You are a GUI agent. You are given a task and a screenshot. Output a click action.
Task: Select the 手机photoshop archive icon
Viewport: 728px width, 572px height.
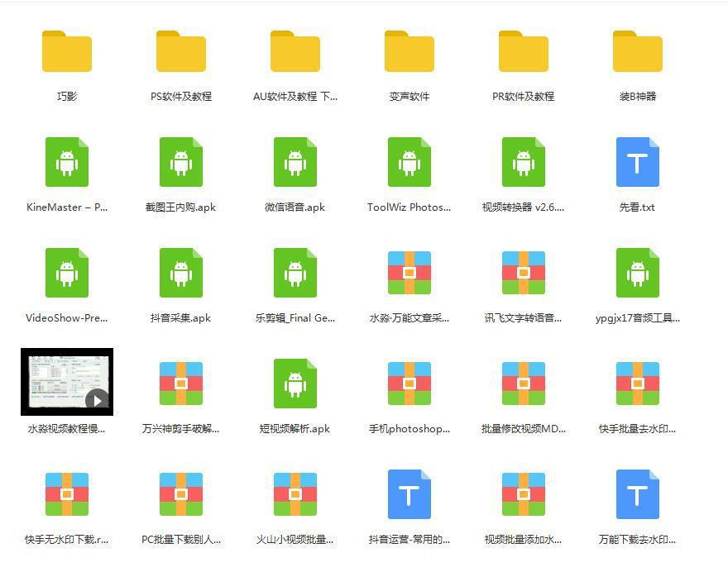point(409,384)
